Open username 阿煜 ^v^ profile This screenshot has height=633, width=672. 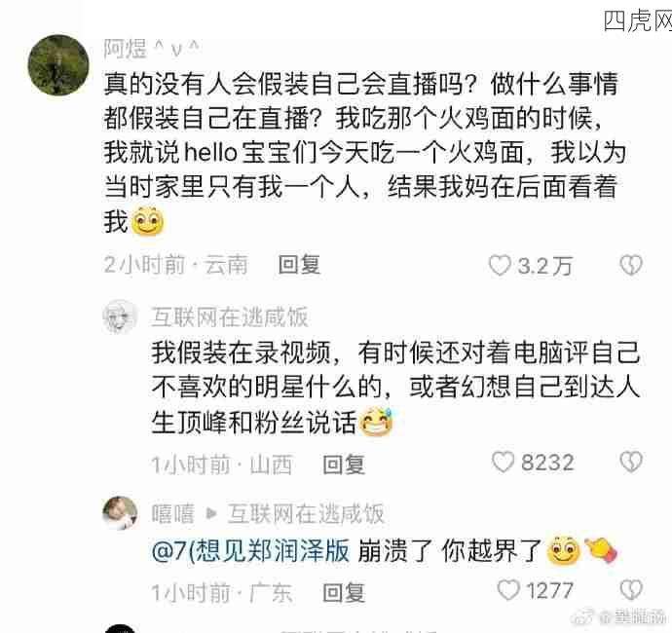pyautogui.click(x=151, y=49)
